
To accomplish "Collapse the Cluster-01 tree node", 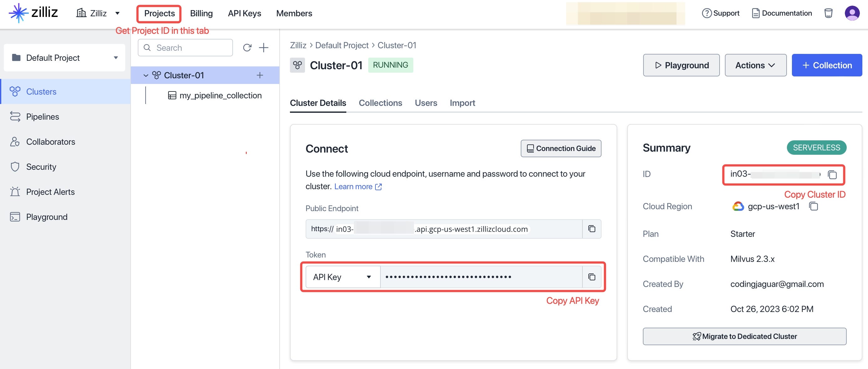I will pos(146,75).
